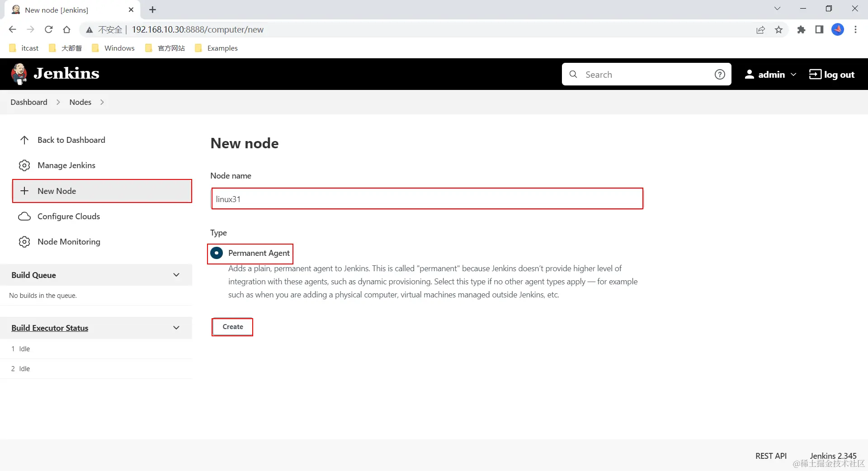The height and width of the screenshot is (471, 868).
Task: Open the chevron menu after Dashboard breadcrumb
Action: click(x=58, y=102)
